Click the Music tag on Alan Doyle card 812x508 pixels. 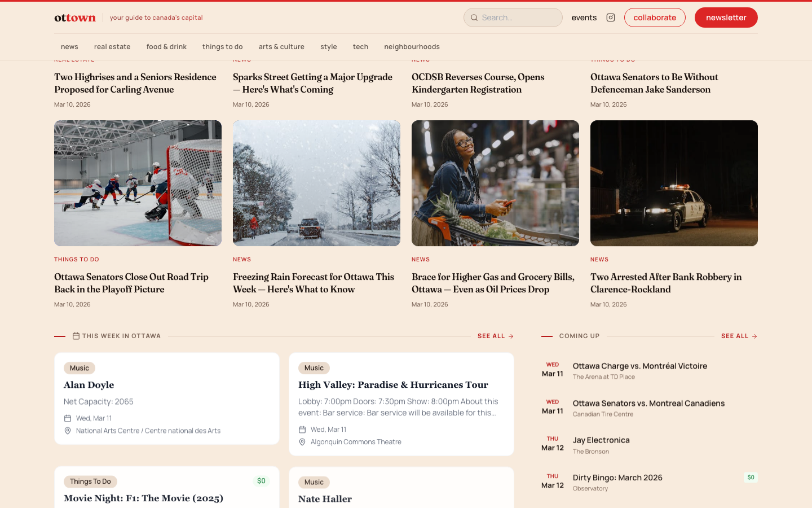click(80, 368)
